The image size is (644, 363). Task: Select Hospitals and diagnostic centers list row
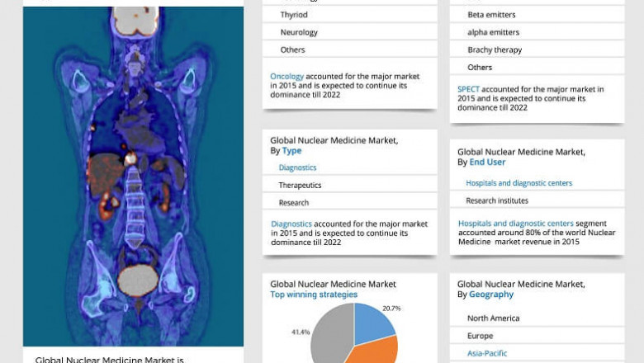pos(537,183)
